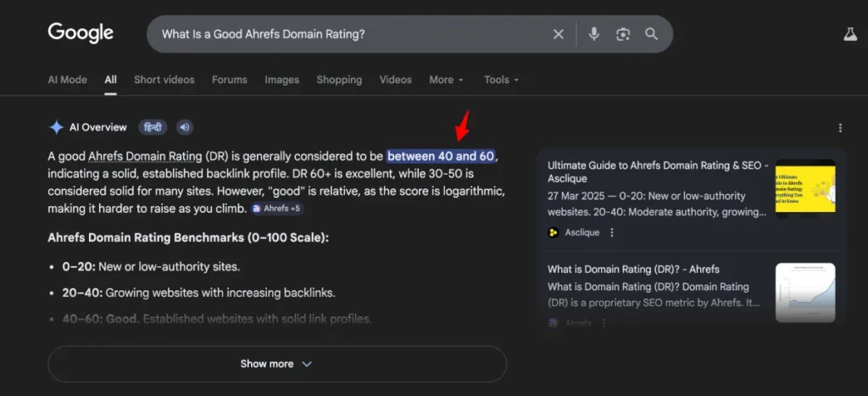Open AI Overview three-dot options menu
Image resolution: width=868 pixels, height=396 pixels.
840,128
